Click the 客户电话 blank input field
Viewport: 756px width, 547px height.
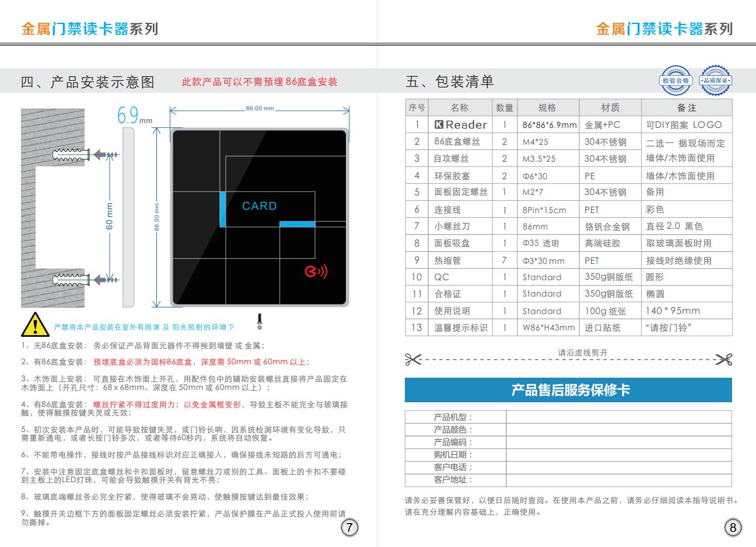point(619,467)
